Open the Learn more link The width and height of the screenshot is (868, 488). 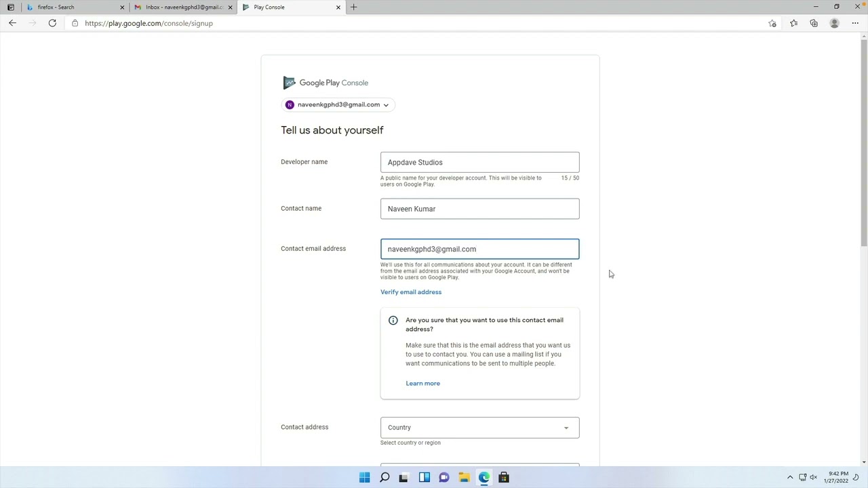click(x=422, y=384)
